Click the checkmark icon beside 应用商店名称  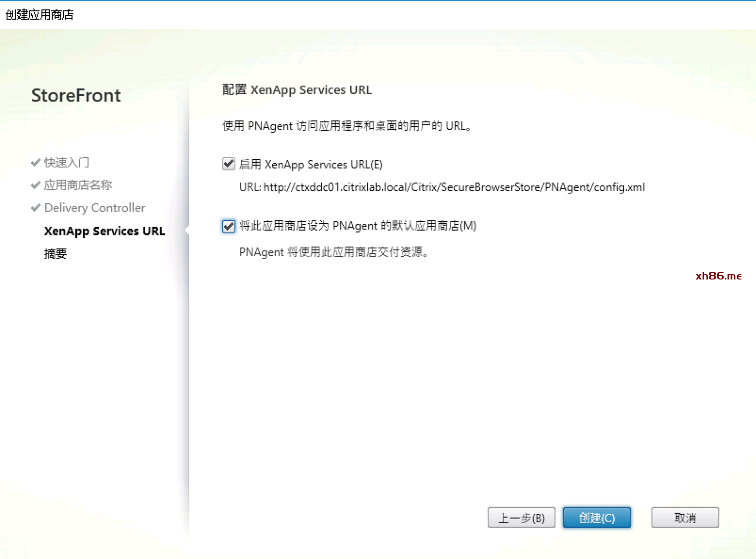pos(35,185)
